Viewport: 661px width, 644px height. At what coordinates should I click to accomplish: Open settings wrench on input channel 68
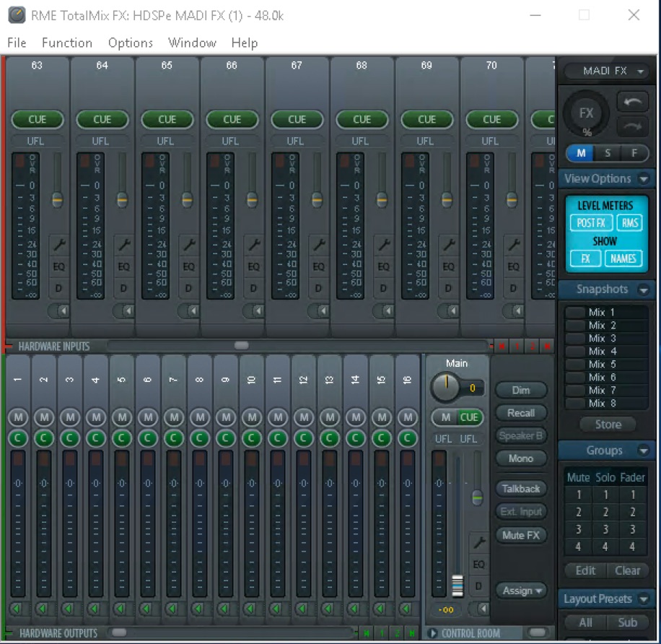(x=383, y=245)
